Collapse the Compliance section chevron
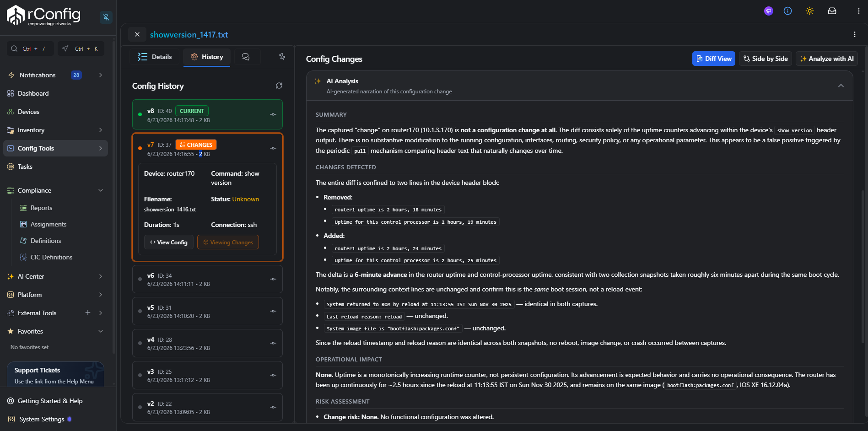The height and width of the screenshot is (431, 868). pos(100,190)
